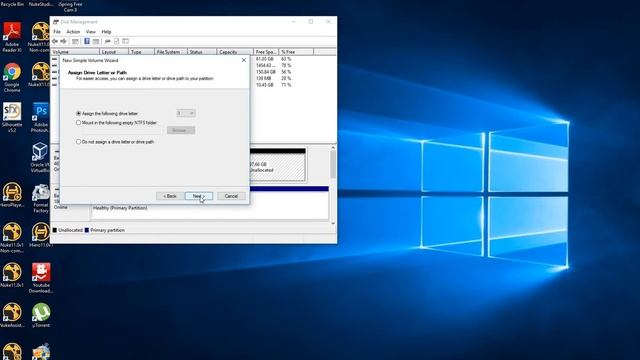
Task: Click the disk pane vertical scrollbar
Action: click(x=333, y=185)
